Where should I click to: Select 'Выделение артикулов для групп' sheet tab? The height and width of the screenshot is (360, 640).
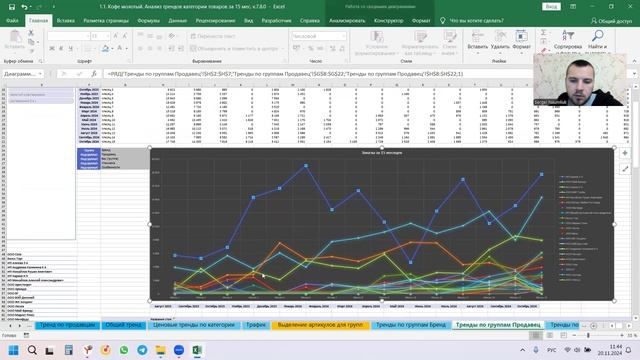click(x=320, y=325)
